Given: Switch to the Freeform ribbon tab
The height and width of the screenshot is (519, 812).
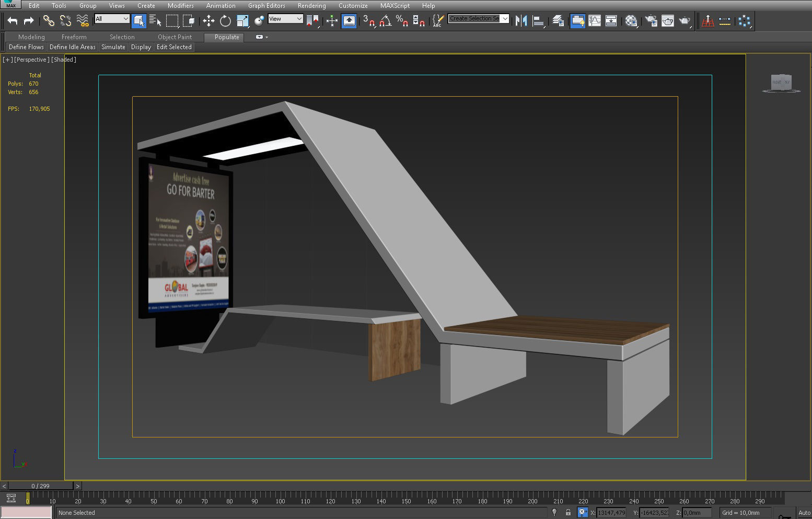Looking at the screenshot, I should click(x=74, y=37).
